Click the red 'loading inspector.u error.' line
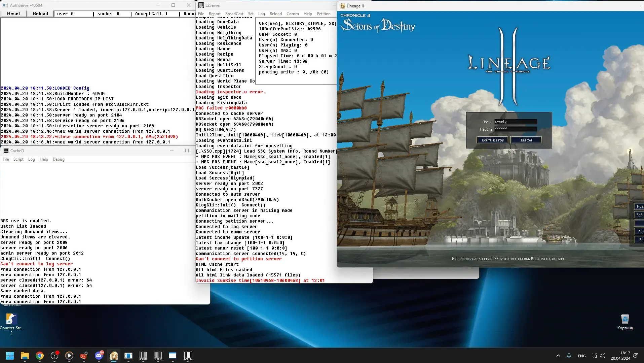This screenshot has height=363, width=644. 231,92
